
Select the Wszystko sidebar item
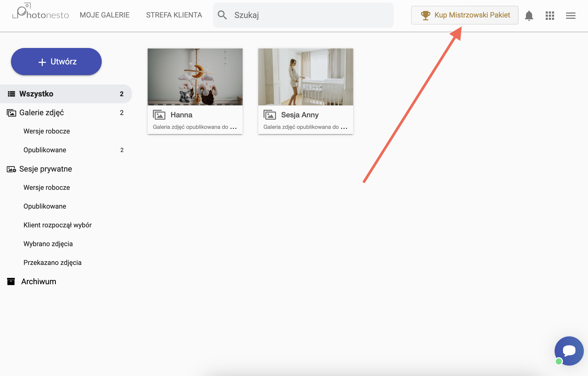(x=66, y=94)
